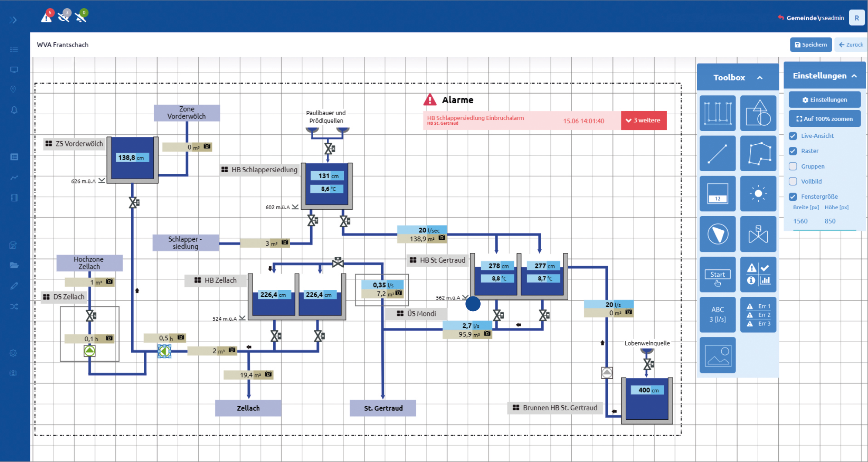
Task: Click the Speichern save button
Action: tap(810, 45)
